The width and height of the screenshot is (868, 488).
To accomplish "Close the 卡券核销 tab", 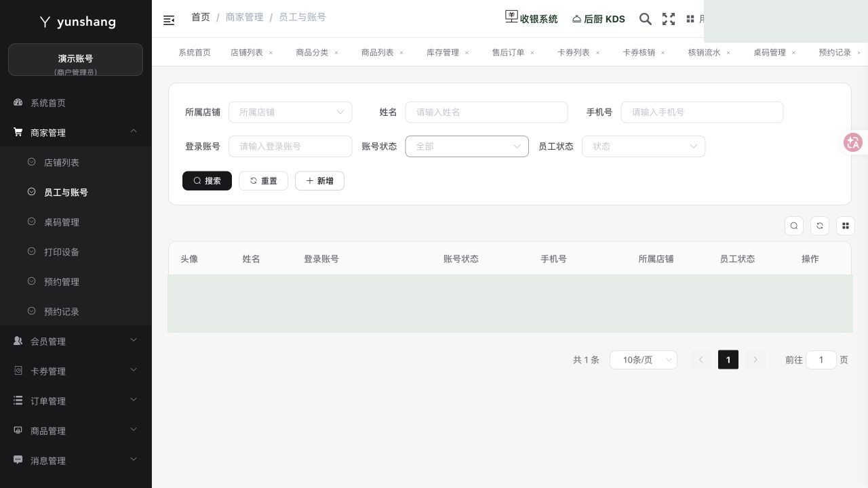I will 663,52.
